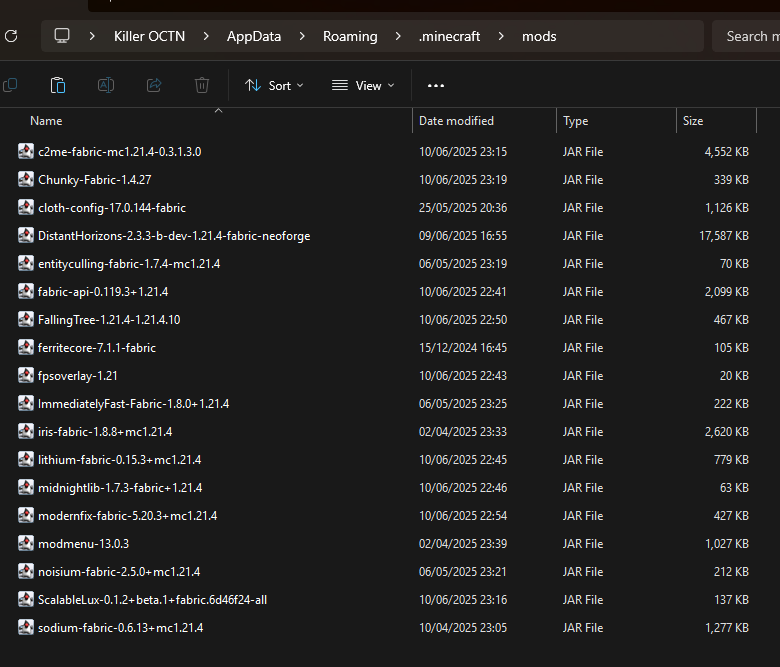Open the Sort dropdown menu
Screen dimensions: 780x667
click(274, 86)
